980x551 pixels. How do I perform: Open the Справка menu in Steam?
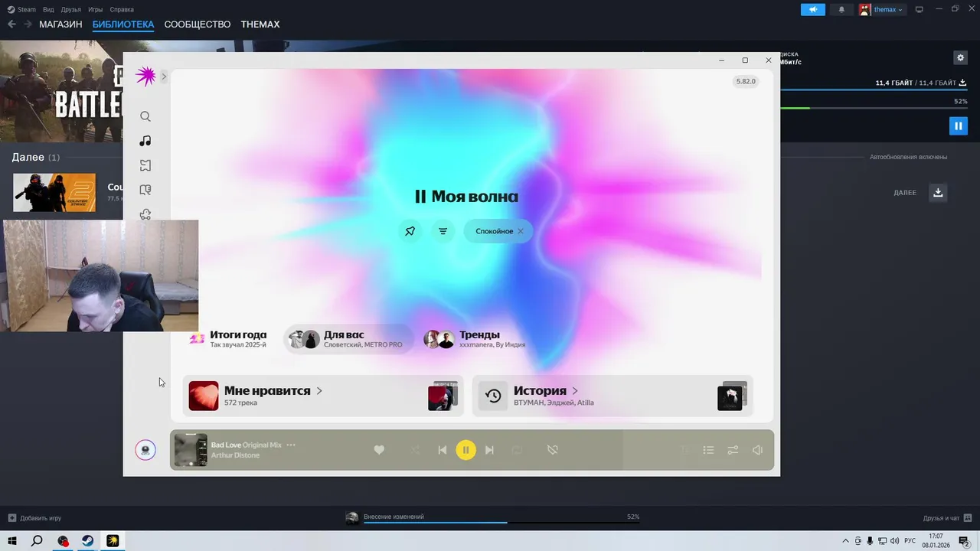(122, 9)
